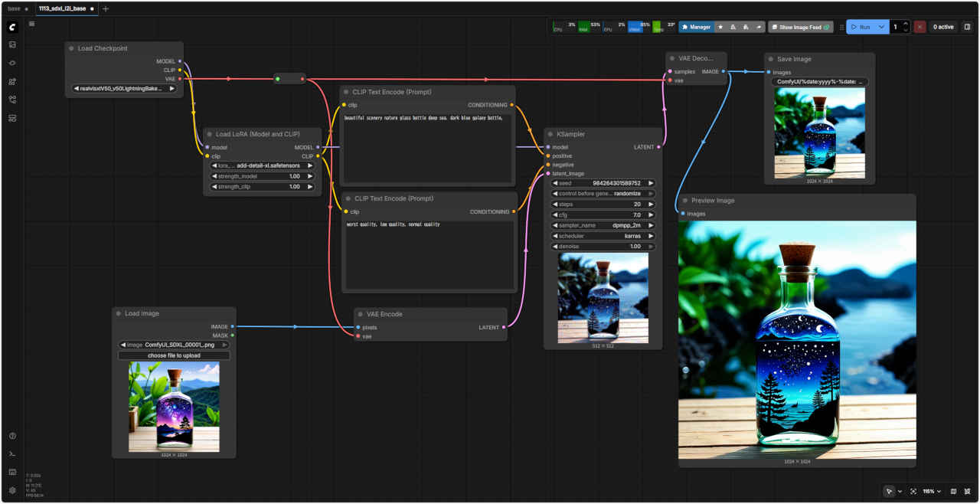The image size is (980, 504).
Task: Click the fit view icon beside zoom
Action: tap(913, 491)
